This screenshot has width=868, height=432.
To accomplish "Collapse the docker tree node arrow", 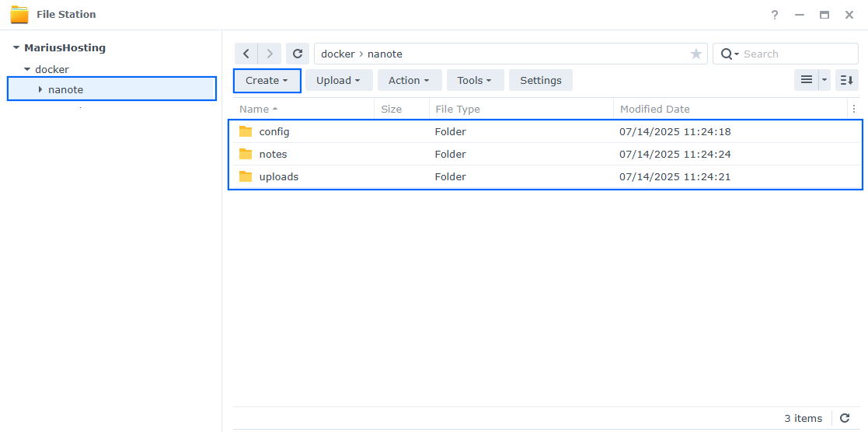I will [26, 70].
